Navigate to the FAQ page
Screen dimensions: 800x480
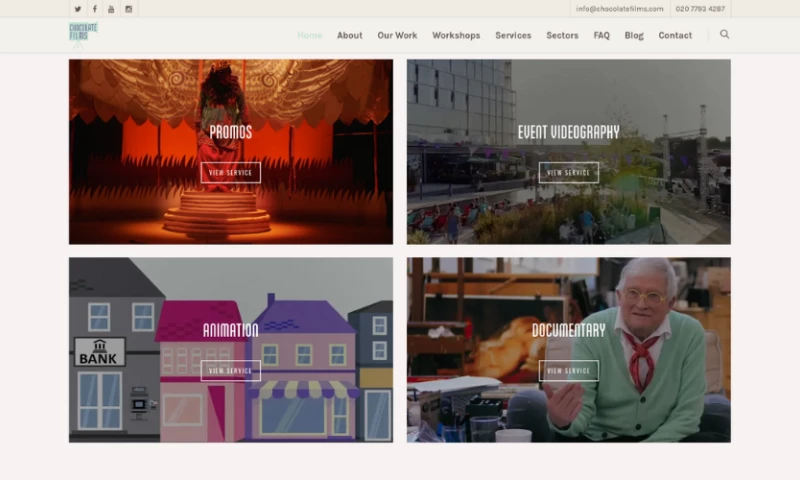[601, 35]
